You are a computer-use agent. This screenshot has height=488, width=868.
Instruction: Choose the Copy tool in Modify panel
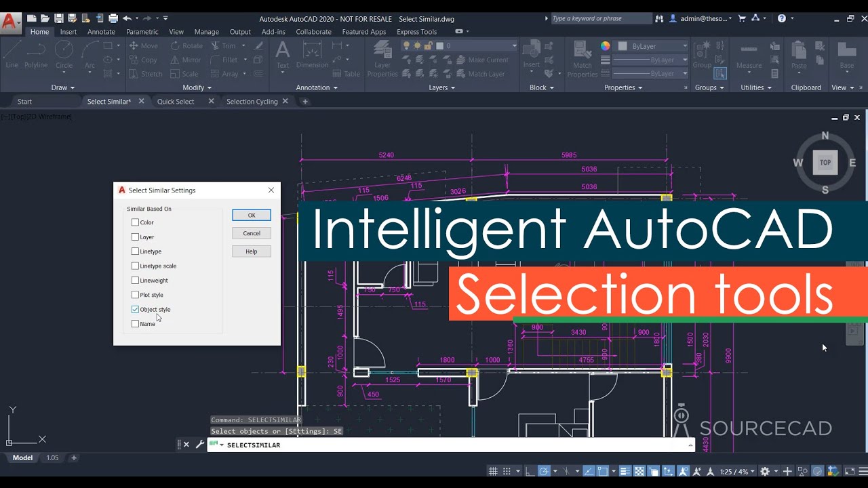(x=143, y=60)
